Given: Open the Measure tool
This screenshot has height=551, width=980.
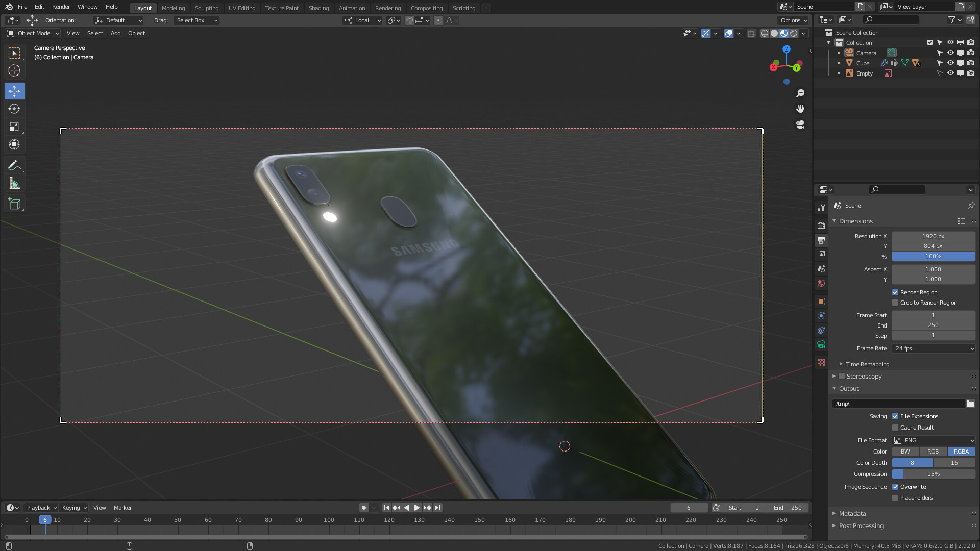Looking at the screenshot, I should pos(14,183).
